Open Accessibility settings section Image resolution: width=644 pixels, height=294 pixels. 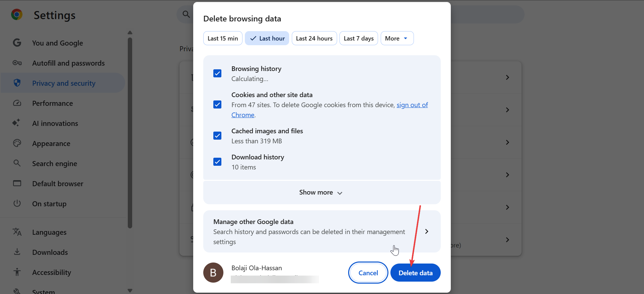(x=63, y=272)
